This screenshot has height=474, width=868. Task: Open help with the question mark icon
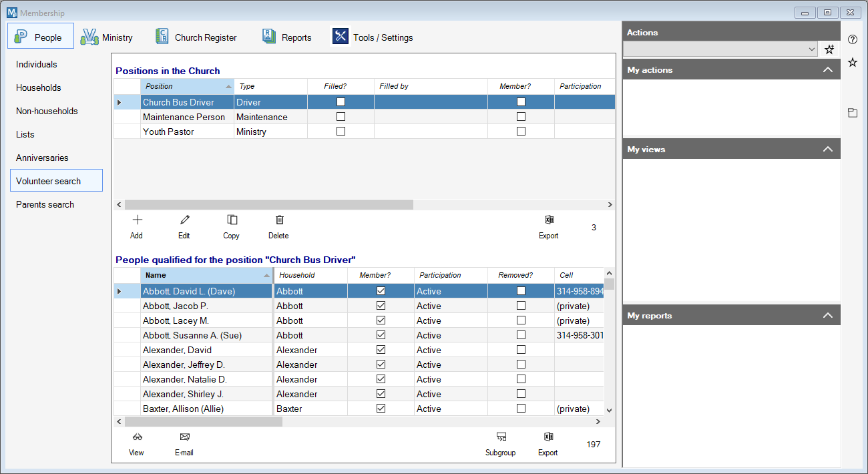pyautogui.click(x=852, y=39)
